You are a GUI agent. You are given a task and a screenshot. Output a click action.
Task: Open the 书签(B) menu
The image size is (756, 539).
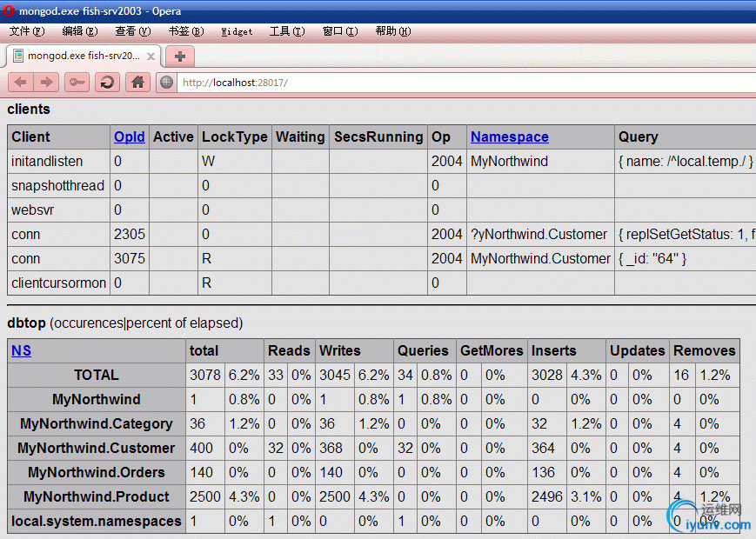click(x=186, y=31)
